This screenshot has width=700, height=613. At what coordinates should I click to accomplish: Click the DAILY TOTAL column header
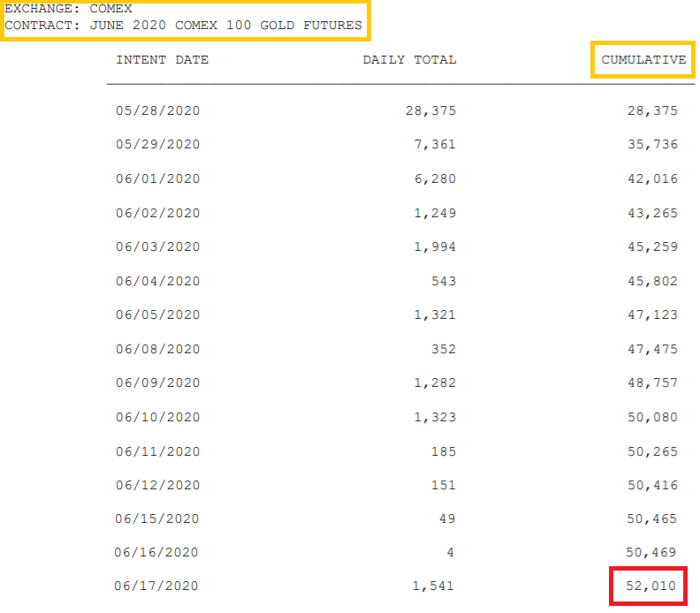pos(409,60)
